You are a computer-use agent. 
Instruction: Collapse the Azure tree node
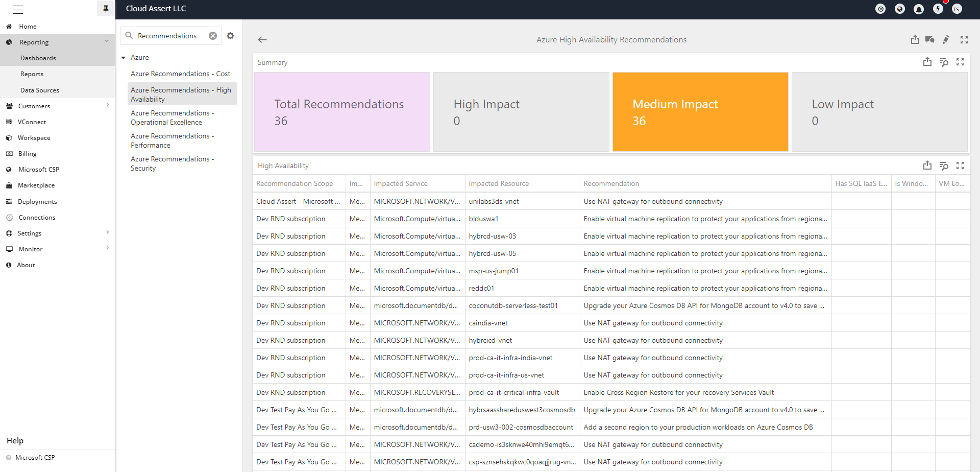tap(124, 58)
